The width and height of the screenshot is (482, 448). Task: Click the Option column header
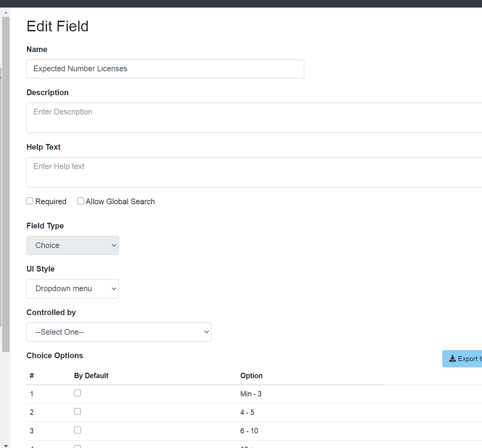click(251, 376)
